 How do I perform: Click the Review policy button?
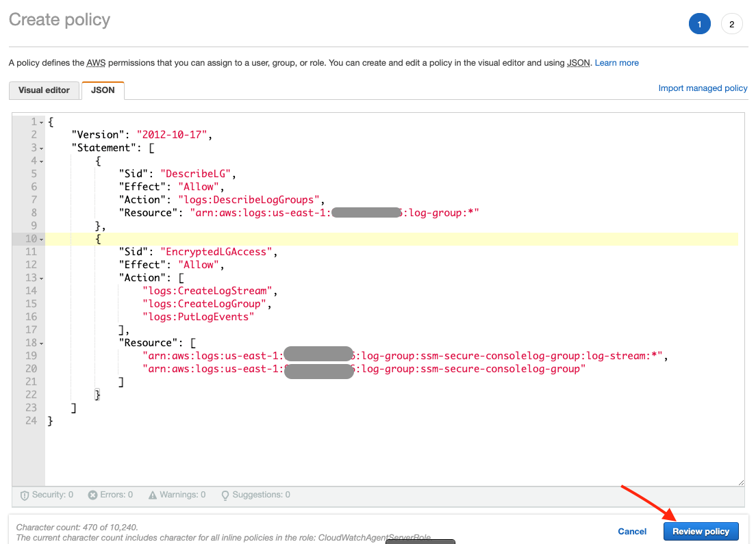(x=701, y=531)
